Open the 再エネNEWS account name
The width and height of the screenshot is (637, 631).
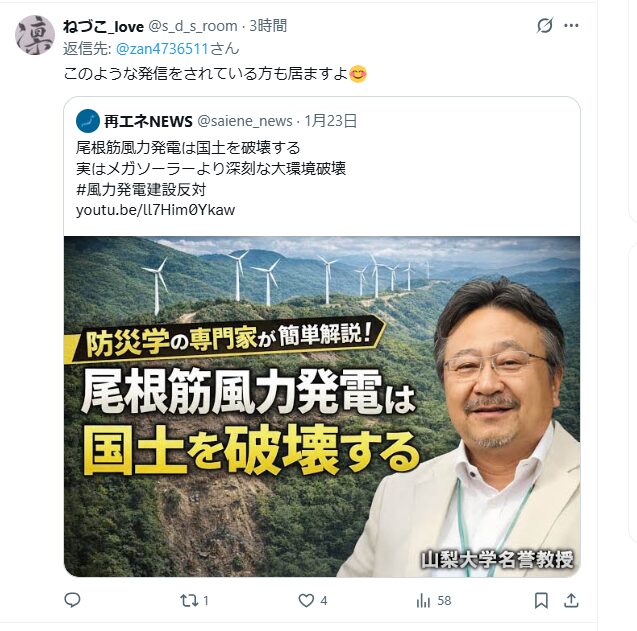click(148, 121)
